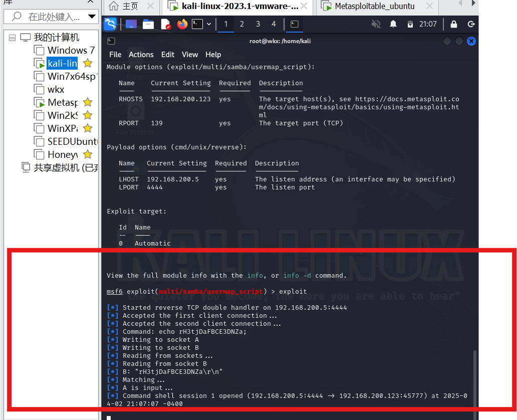Select the kali-lin virtual machine entry
The image size is (517, 420).
62,63
